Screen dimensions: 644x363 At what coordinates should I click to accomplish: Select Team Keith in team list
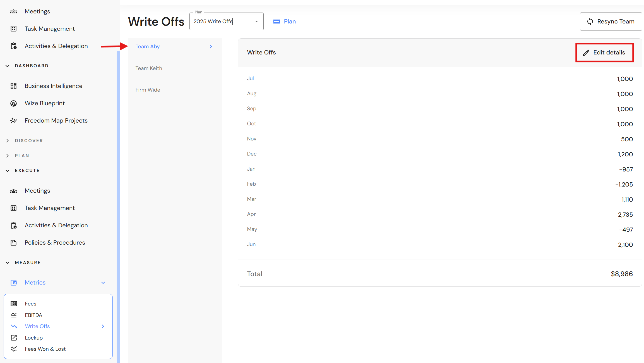tap(149, 68)
